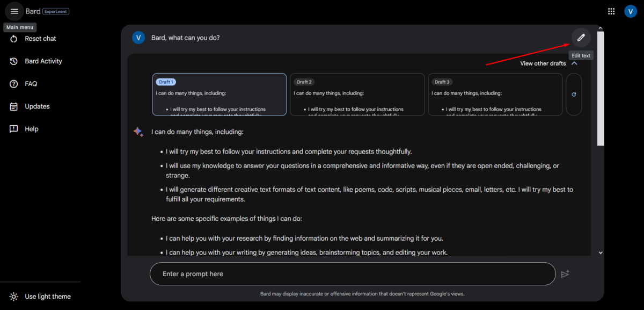This screenshot has height=310, width=644.
Task: Click the Edit text pencil icon
Action: [581, 38]
